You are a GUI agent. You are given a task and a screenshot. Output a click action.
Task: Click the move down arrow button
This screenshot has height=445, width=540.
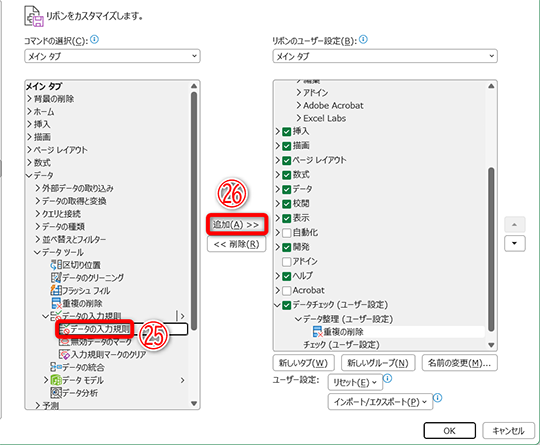(515, 244)
